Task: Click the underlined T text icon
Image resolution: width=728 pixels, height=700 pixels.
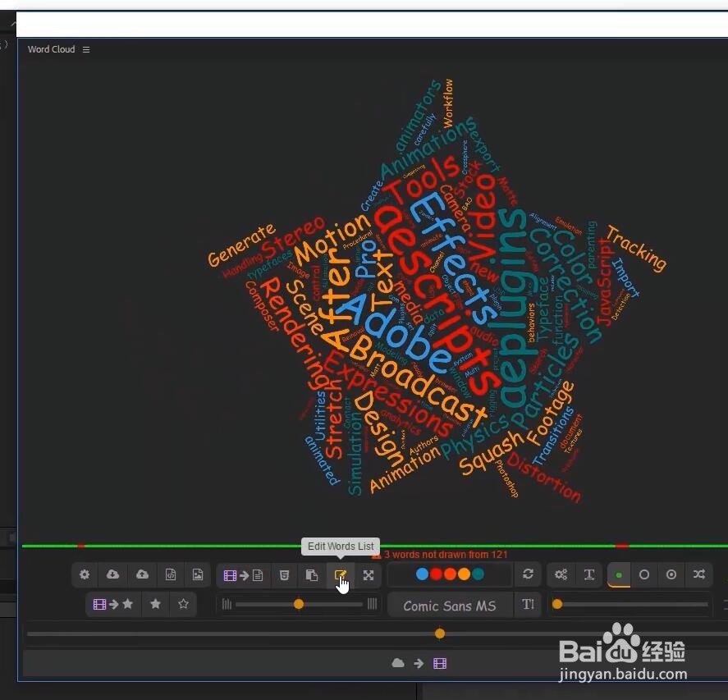Action: point(589,574)
